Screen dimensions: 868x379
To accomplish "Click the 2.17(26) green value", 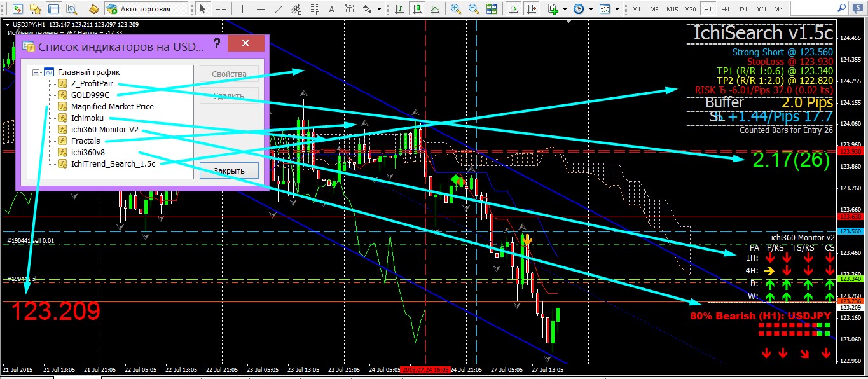I will pos(791,160).
